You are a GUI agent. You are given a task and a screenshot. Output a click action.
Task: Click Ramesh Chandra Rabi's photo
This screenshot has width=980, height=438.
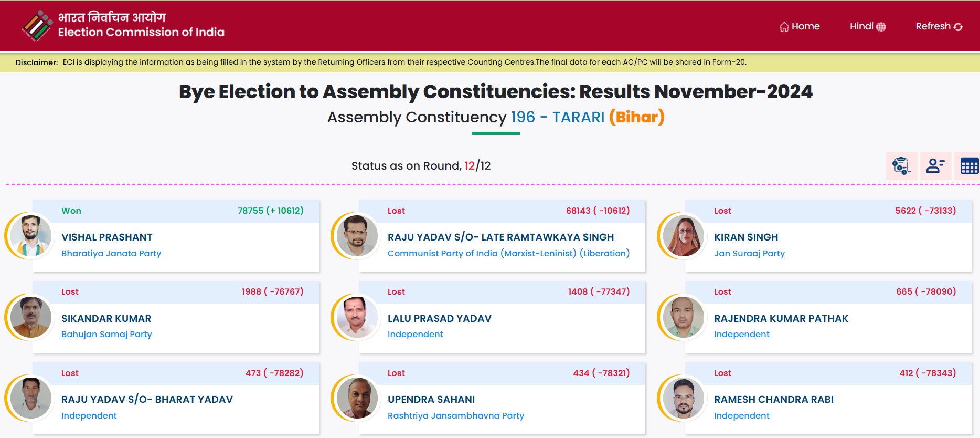point(683,398)
